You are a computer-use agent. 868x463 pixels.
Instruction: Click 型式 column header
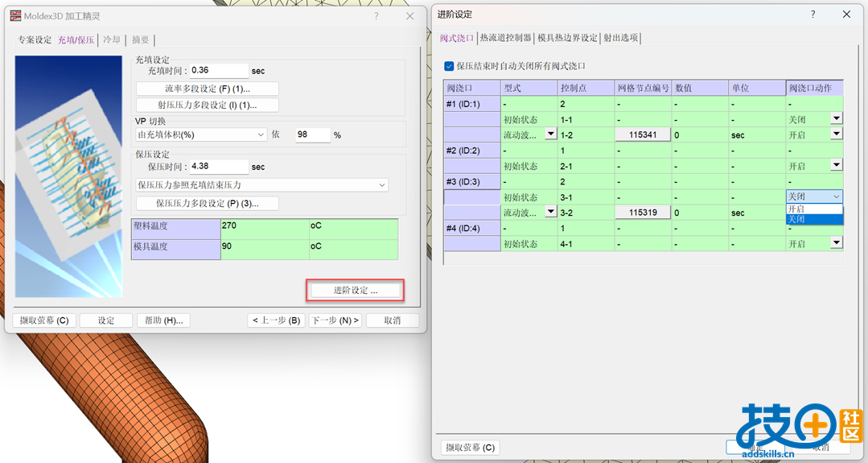529,88
